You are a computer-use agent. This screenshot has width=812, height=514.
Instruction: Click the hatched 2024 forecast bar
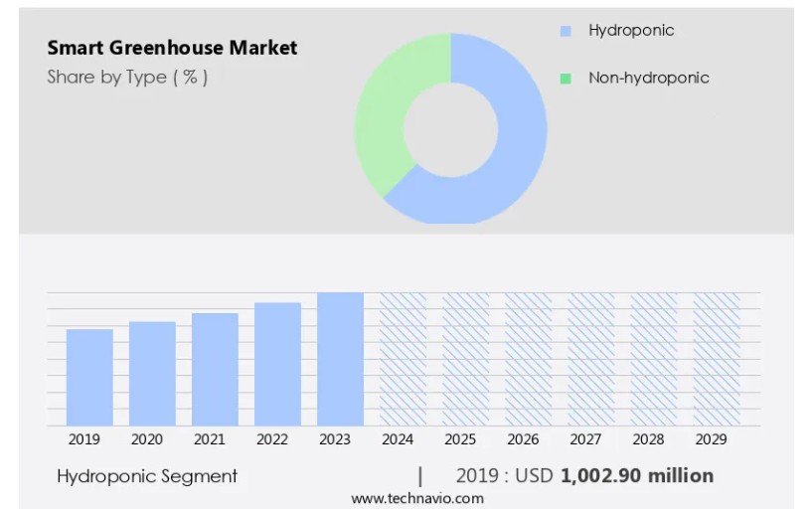click(403, 359)
